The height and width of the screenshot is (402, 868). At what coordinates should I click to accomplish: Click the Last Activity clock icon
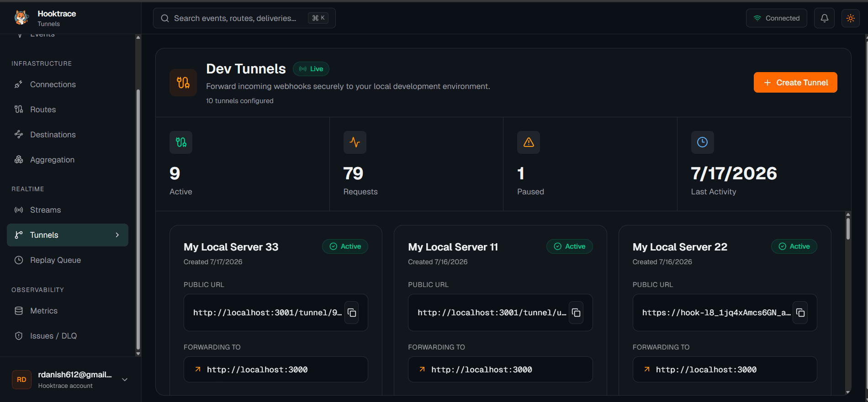tap(703, 142)
